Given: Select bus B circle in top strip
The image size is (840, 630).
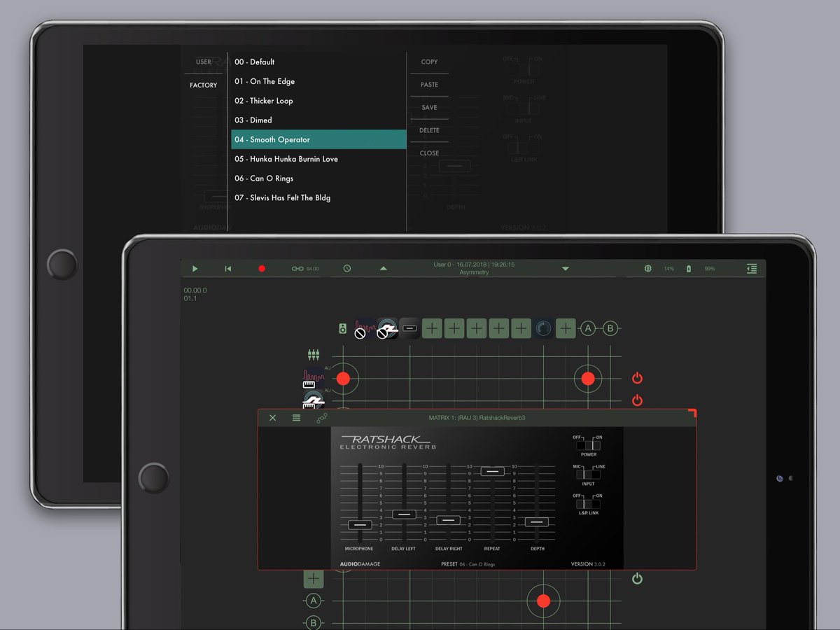Looking at the screenshot, I should point(610,328).
